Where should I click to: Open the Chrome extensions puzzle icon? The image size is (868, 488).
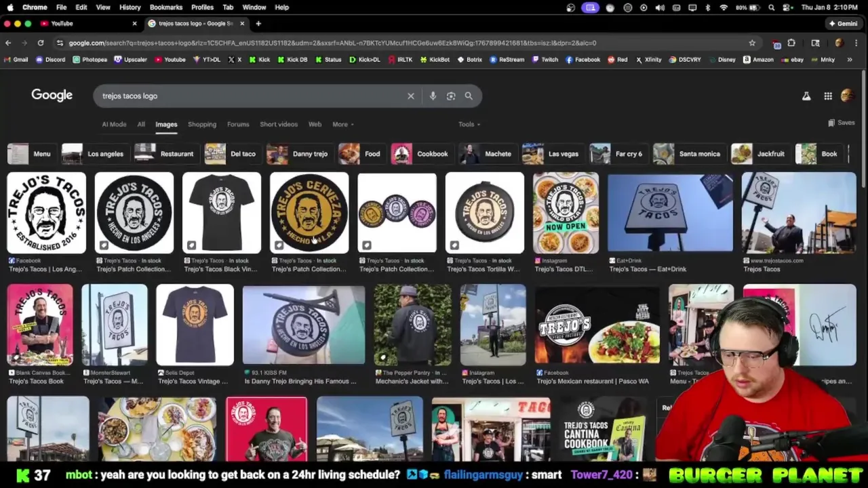coord(791,43)
